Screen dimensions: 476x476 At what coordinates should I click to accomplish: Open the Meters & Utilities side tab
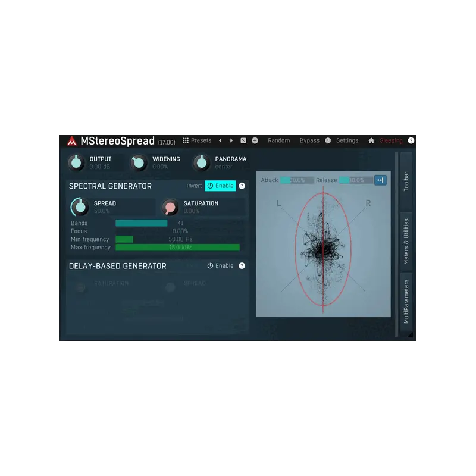[406, 242]
